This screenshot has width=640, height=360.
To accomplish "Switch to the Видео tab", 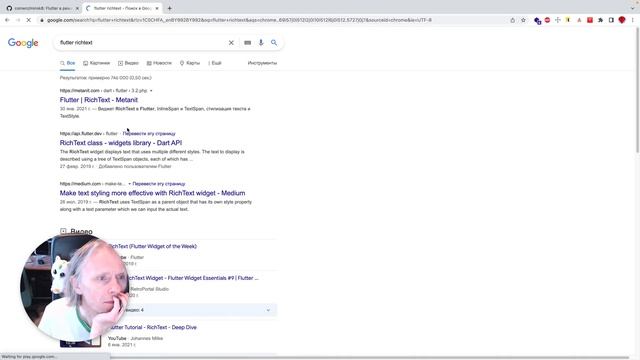I will pyautogui.click(x=128, y=63).
